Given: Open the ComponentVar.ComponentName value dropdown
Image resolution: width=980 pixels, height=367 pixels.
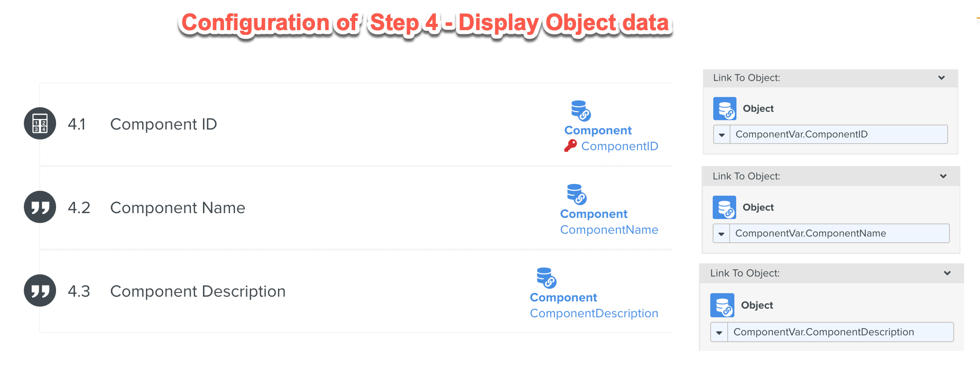Looking at the screenshot, I should (722, 233).
